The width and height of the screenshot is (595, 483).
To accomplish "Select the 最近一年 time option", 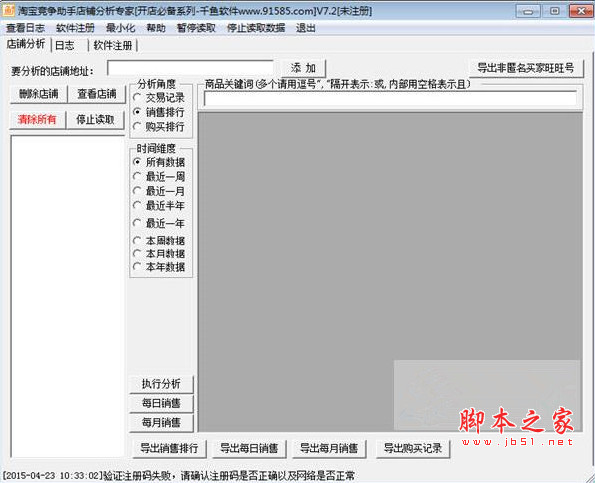I will pyautogui.click(x=159, y=223).
